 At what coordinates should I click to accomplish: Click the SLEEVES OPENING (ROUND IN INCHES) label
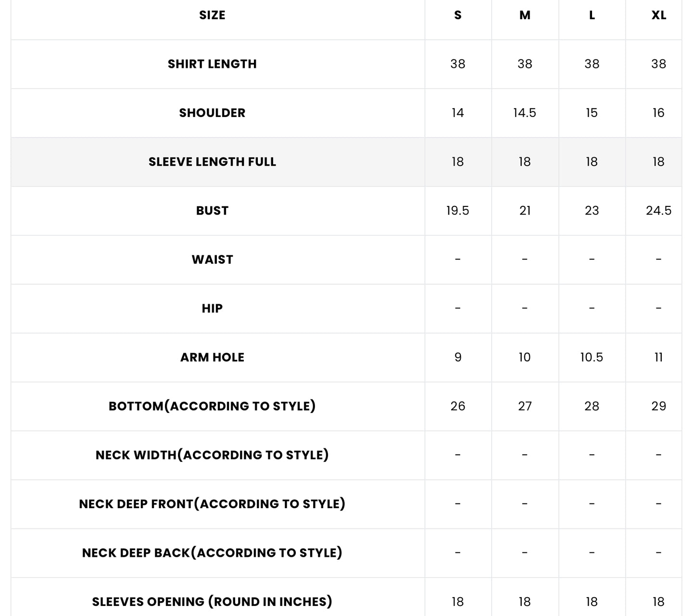pos(212,602)
